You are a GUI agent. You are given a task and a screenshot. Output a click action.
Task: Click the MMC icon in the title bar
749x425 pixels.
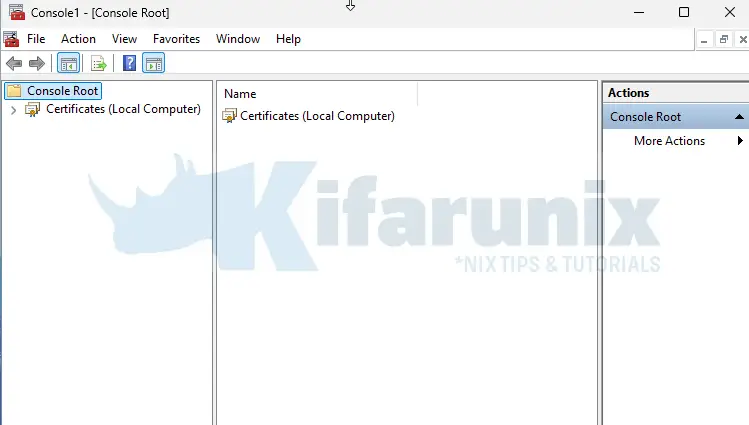pos(17,12)
